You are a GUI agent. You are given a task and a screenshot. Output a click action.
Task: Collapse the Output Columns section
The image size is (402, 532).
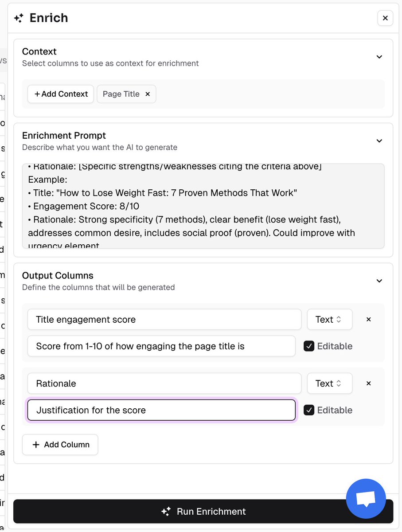(379, 281)
